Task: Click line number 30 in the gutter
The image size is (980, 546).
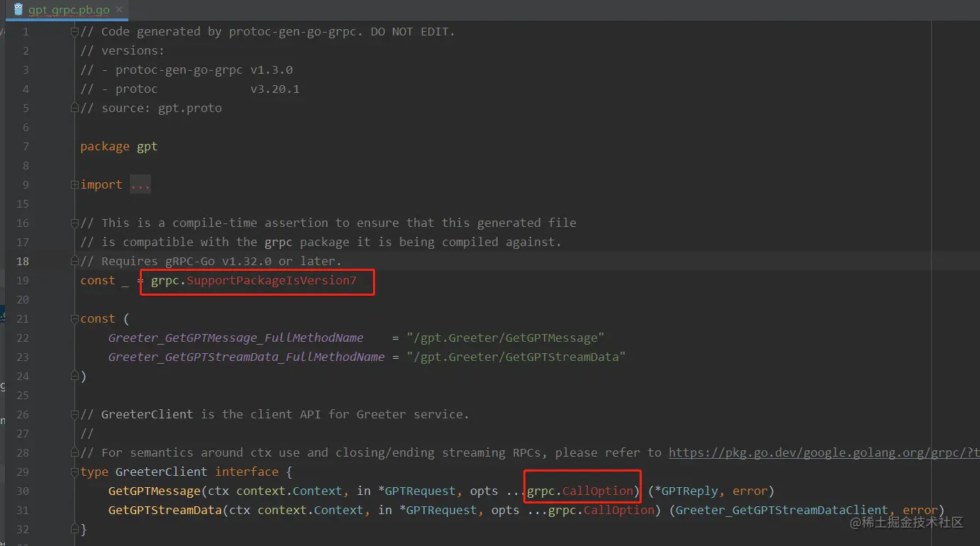Action: click(23, 491)
